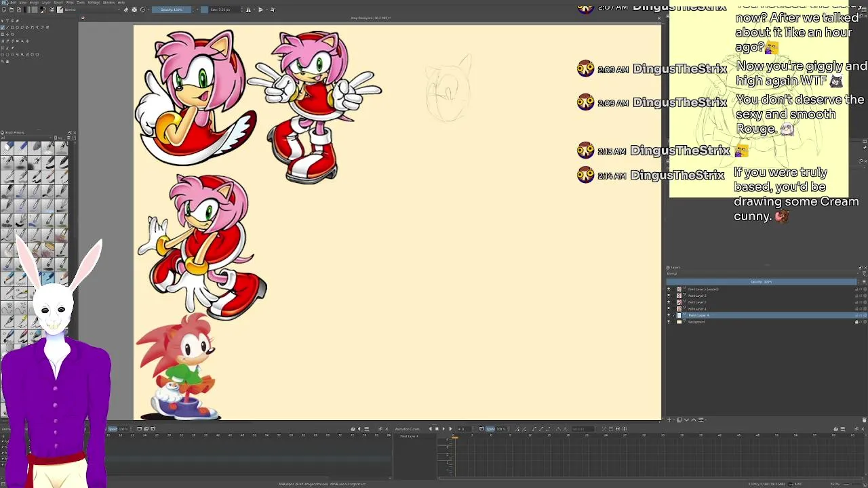This screenshot has height=488, width=868.
Task: Adjust the brush Size slider
Action: pos(221,9)
